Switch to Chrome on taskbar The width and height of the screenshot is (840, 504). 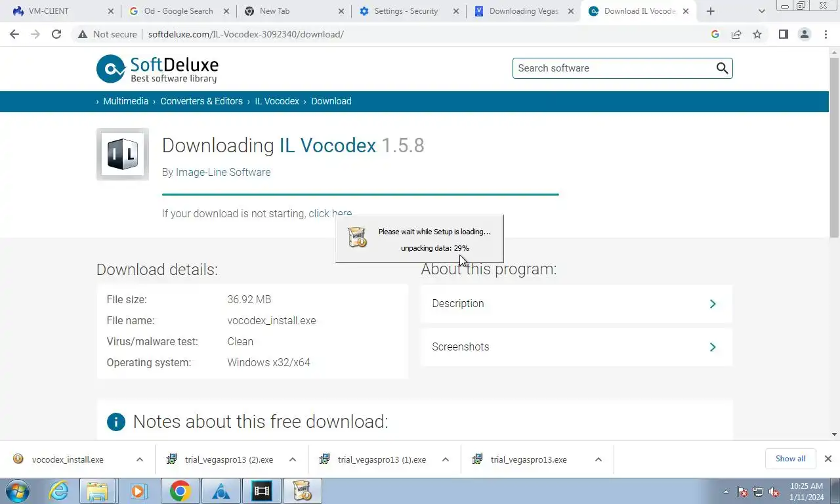180,491
